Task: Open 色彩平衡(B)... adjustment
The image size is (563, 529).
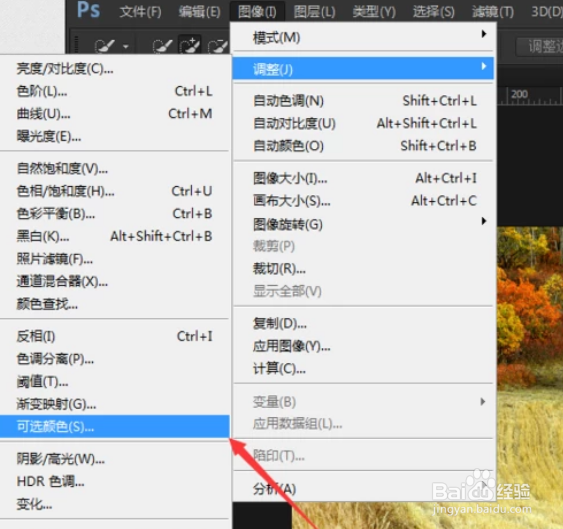Action: tap(114, 214)
